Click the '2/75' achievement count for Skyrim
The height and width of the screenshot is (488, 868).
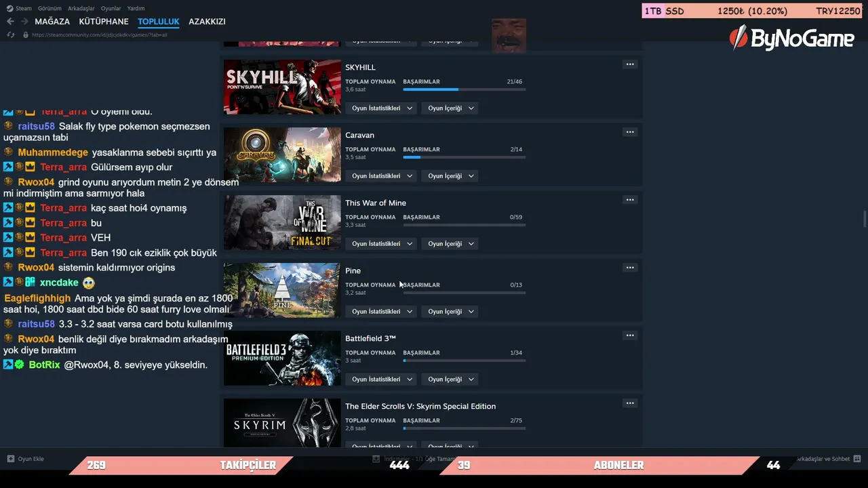click(x=516, y=421)
